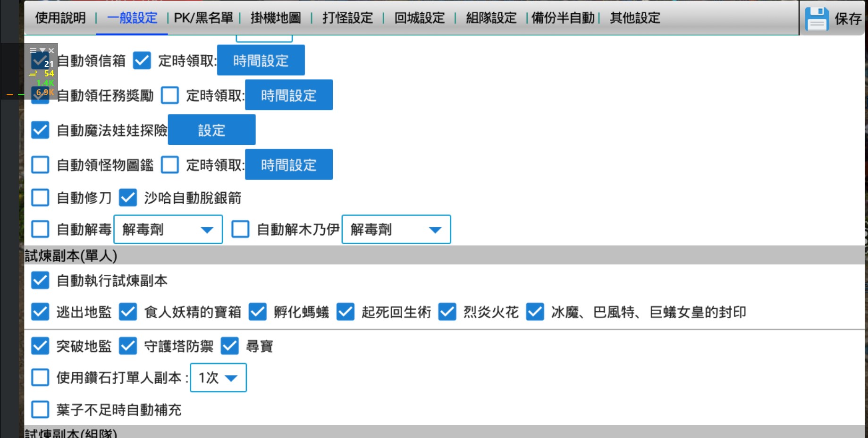This screenshot has width=868, height=438.
Task: Go to the 打怪設定 tab
Action: [x=347, y=18]
